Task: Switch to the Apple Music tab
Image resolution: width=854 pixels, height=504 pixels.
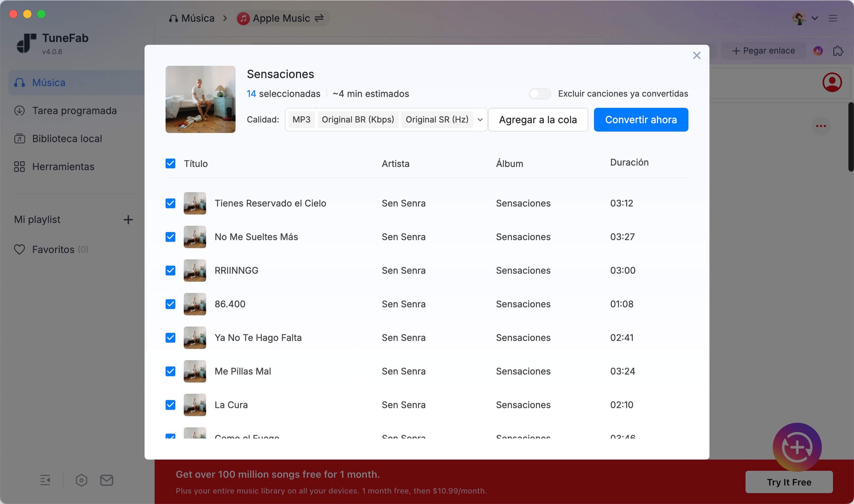Action: coord(281,18)
